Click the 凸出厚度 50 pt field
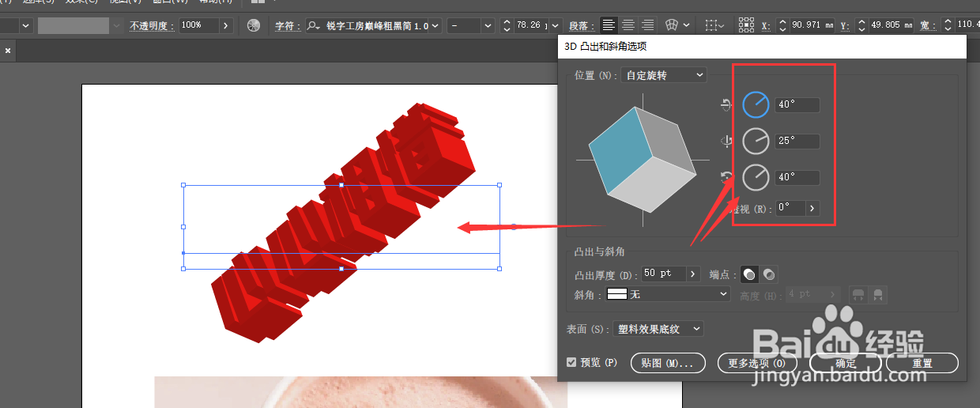This screenshot has height=408, width=980. [x=663, y=274]
